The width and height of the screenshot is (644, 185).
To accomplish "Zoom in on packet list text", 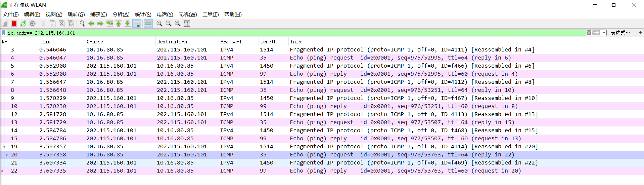I will 159,24.
